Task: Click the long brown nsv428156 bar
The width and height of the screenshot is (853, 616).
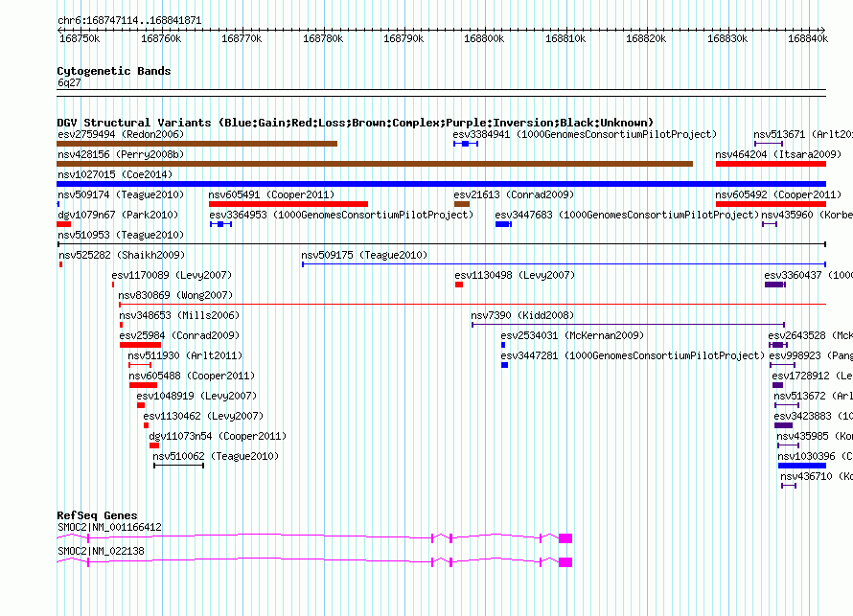Action: (x=375, y=164)
